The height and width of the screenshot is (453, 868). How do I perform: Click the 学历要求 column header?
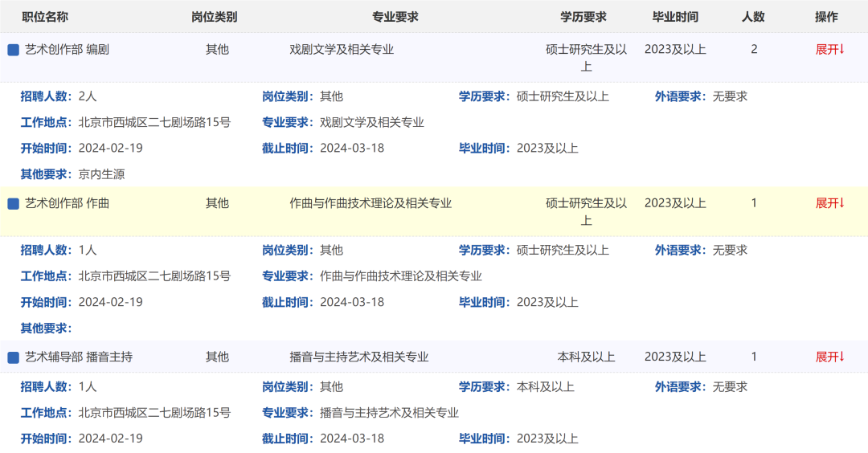point(583,17)
